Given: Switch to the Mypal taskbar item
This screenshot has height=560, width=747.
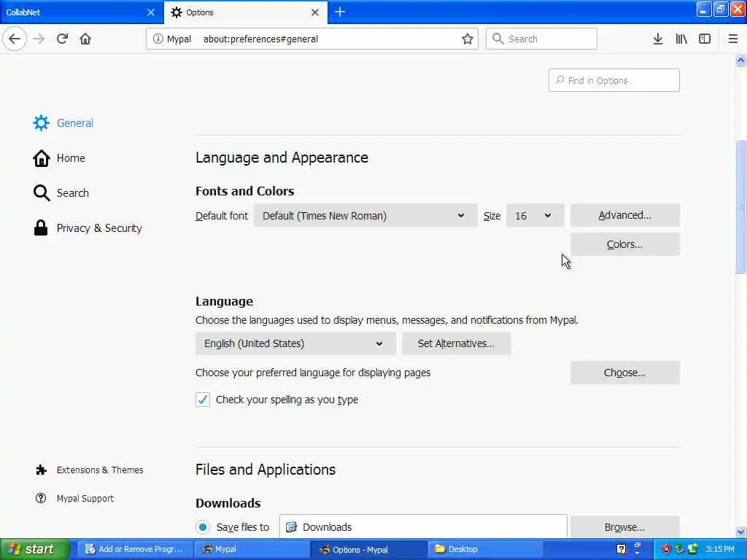Looking at the screenshot, I should pos(252,549).
